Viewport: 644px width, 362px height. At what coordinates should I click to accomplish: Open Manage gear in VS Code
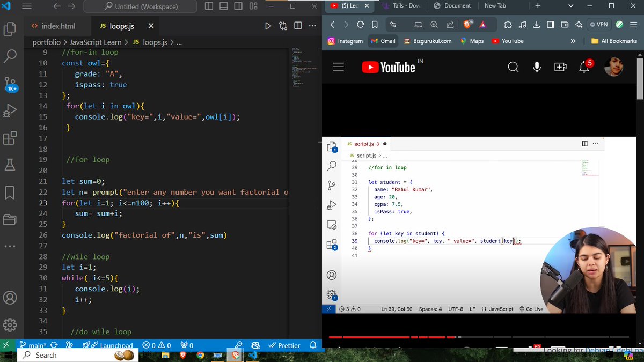pos(10,325)
